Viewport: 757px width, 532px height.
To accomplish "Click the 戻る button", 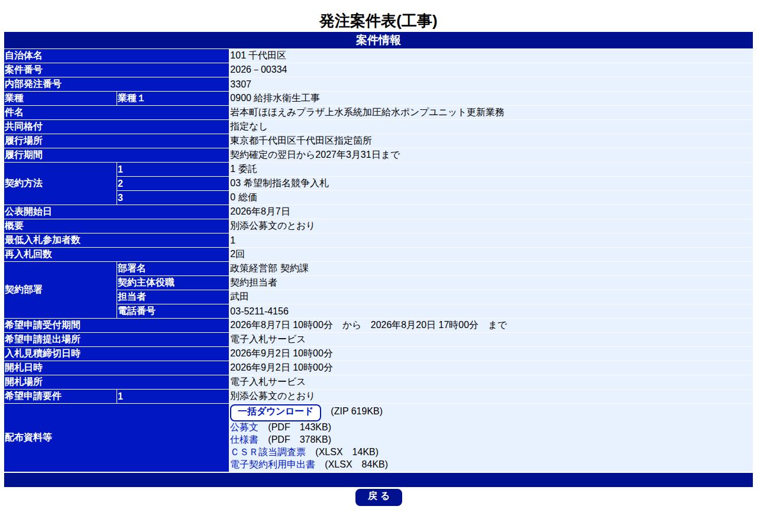I will [x=378, y=497].
